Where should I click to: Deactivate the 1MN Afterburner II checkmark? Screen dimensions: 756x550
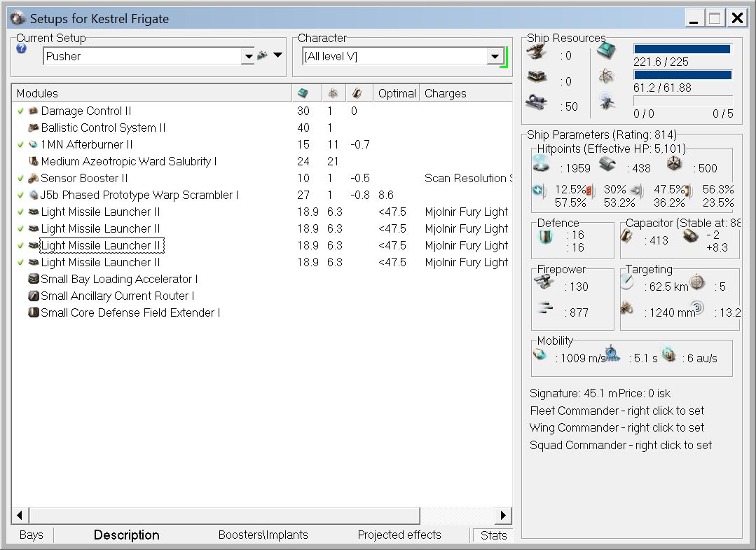(21, 144)
